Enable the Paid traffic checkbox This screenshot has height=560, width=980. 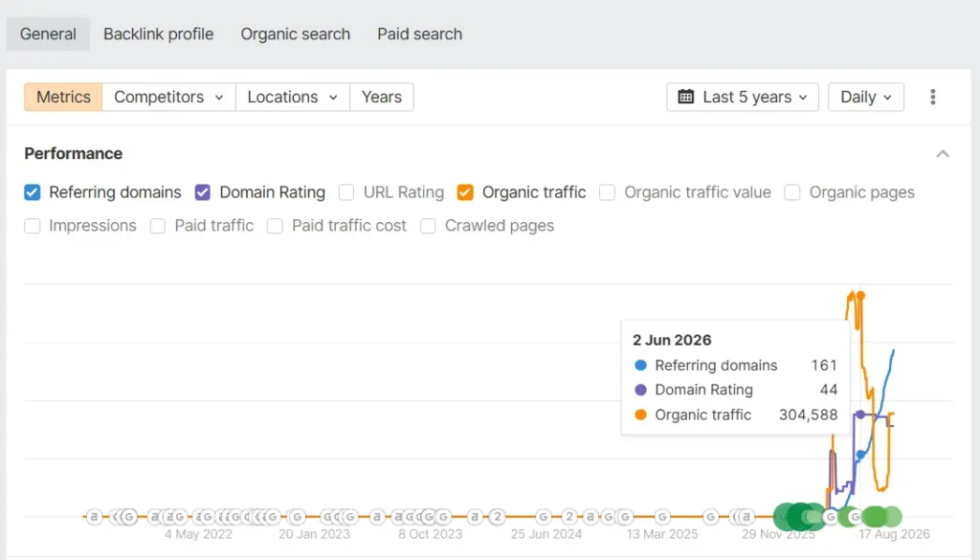click(158, 226)
